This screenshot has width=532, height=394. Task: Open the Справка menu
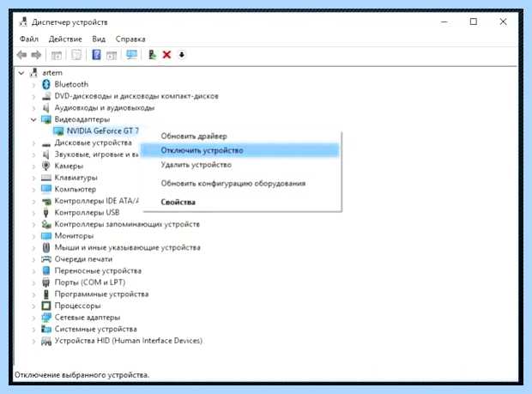(130, 39)
